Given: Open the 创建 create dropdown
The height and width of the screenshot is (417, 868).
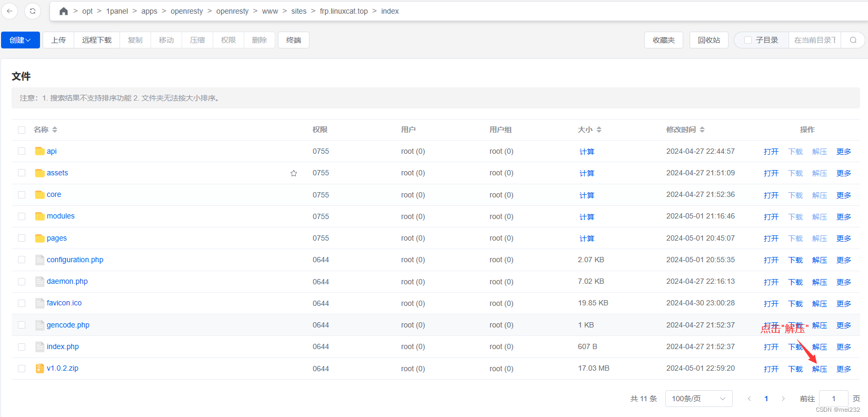Looking at the screenshot, I should [20, 40].
